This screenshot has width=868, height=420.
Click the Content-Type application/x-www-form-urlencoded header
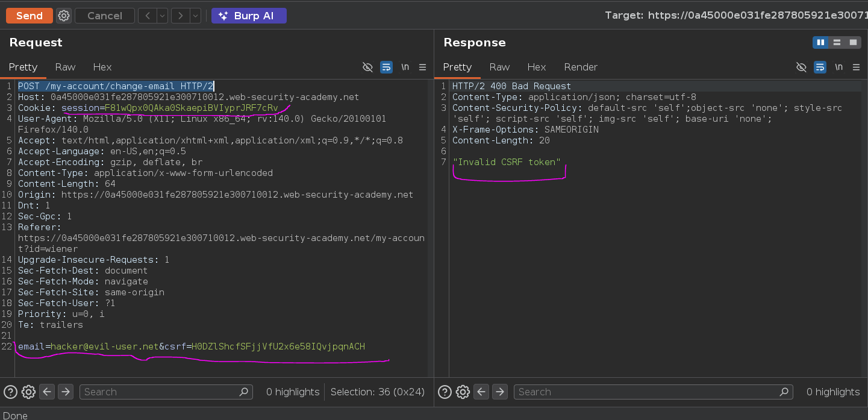pyautogui.click(x=145, y=173)
